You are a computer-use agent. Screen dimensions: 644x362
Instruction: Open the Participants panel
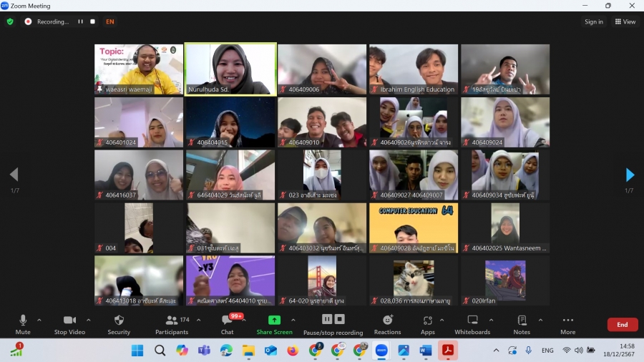click(172, 323)
